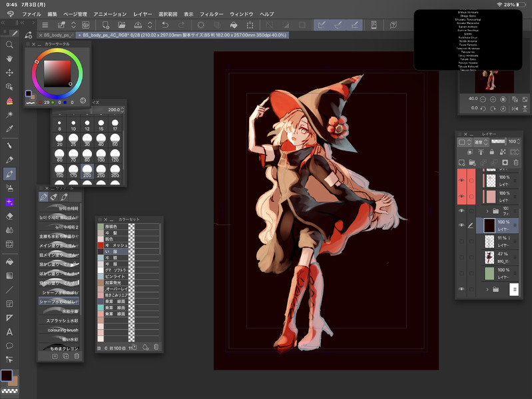
Task: Pick the Eyedropper tool
Action: click(x=9, y=129)
